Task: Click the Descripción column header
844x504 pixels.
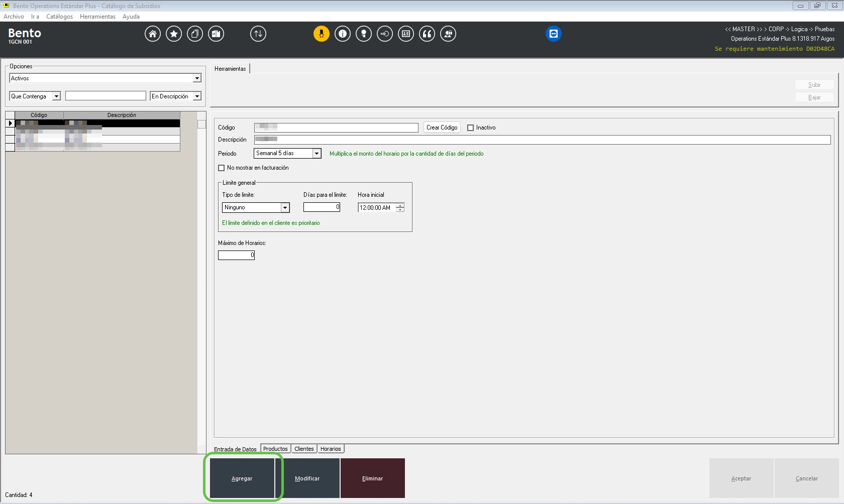Action: click(122, 115)
